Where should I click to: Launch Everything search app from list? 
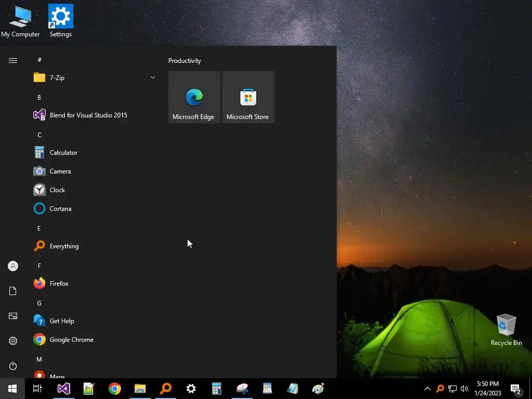coord(95,246)
